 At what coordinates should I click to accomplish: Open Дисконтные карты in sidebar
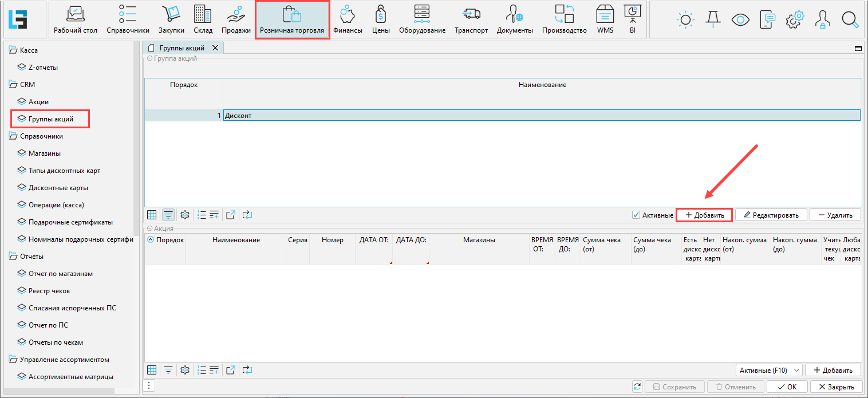pos(58,188)
